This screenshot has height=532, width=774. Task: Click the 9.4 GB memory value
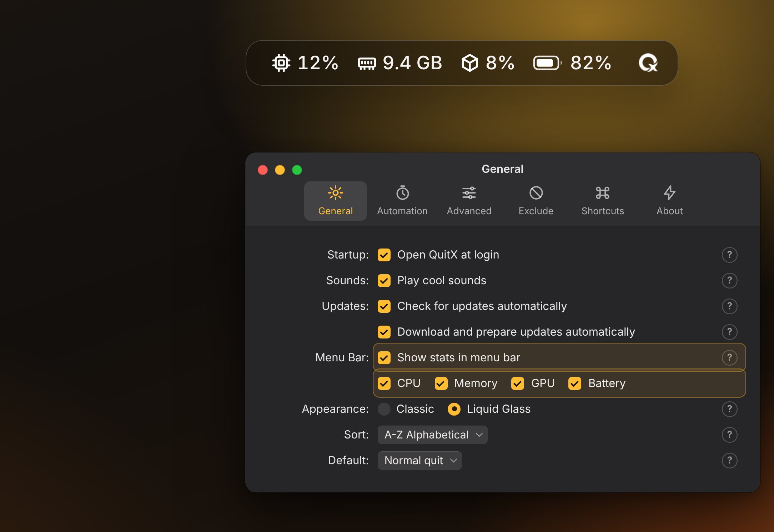pyautogui.click(x=412, y=63)
